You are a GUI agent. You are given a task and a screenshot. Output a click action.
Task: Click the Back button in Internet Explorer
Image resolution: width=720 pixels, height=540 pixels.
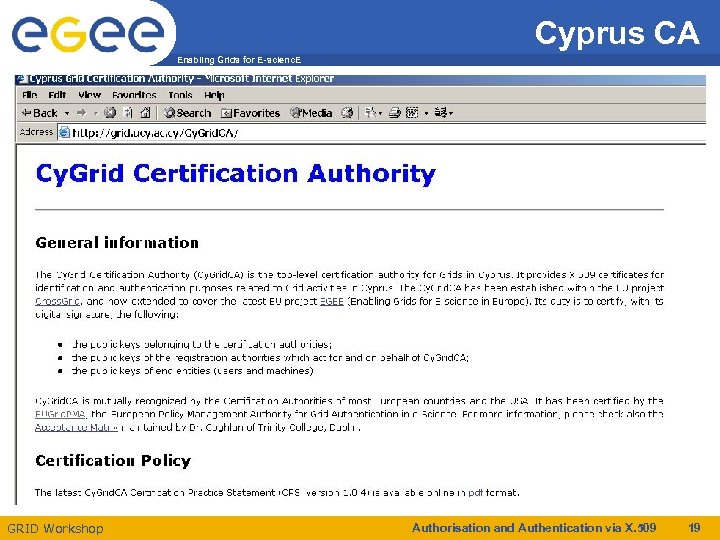point(40,113)
